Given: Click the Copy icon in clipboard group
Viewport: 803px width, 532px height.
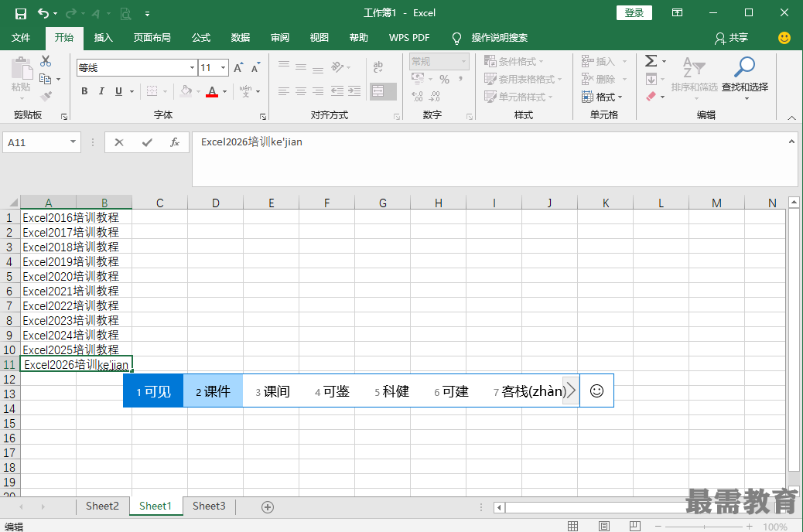Looking at the screenshot, I should (45, 79).
